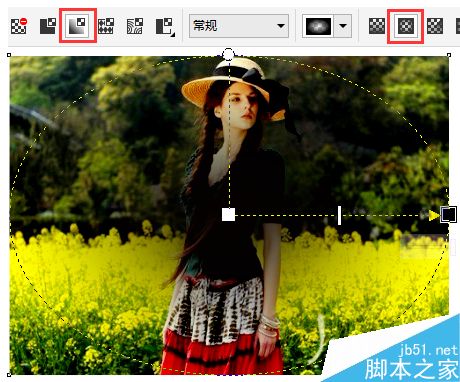Choose Two-color pattern transparency icon
The width and height of the screenshot is (460, 382).
165,27
